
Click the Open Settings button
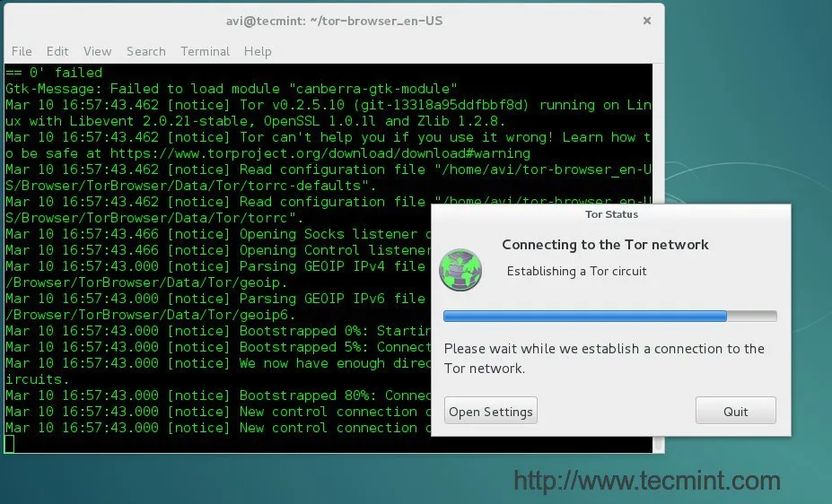pos(491,411)
